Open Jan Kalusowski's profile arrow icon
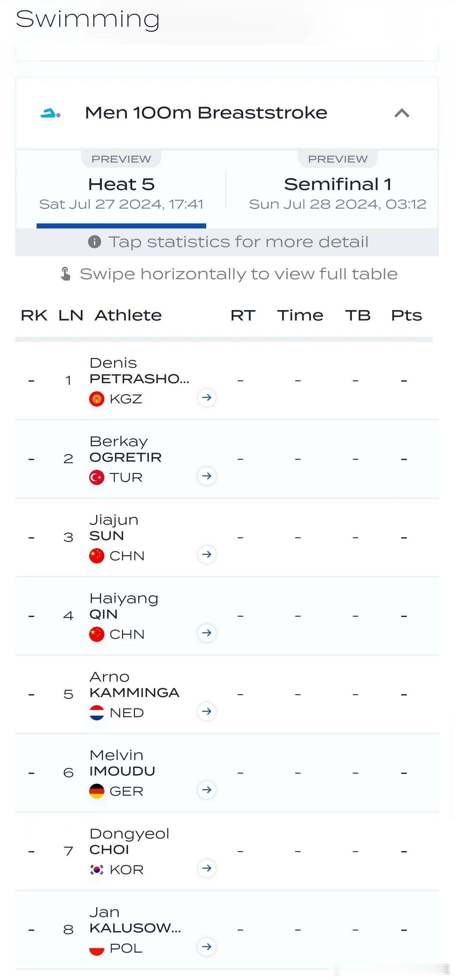The image size is (454, 980). pyautogui.click(x=207, y=947)
